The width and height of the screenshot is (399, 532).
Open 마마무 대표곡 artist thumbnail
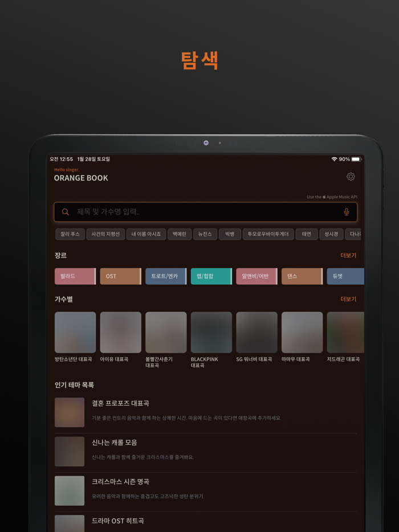(x=302, y=333)
